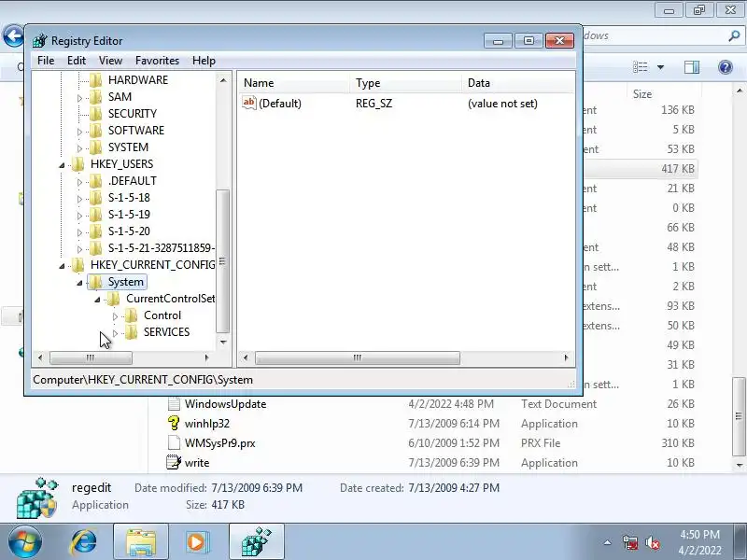Click the Registry Editor title bar icon
Viewport: 747px width, 560px height.
pyautogui.click(x=40, y=41)
